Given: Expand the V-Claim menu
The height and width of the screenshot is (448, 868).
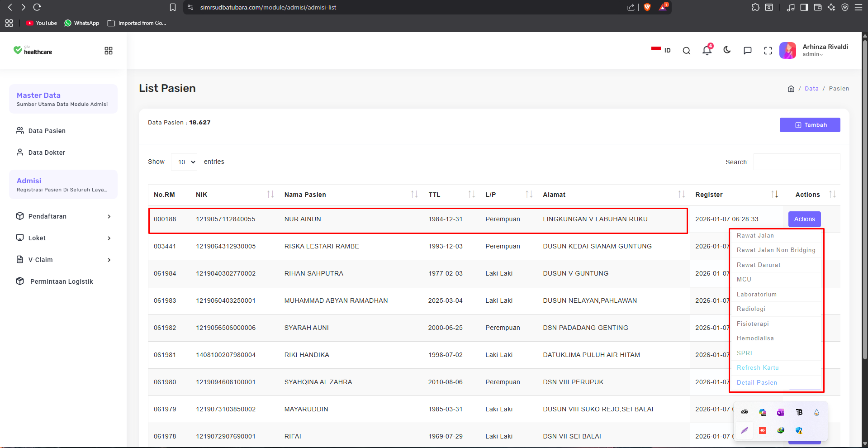Looking at the screenshot, I should pos(63,260).
